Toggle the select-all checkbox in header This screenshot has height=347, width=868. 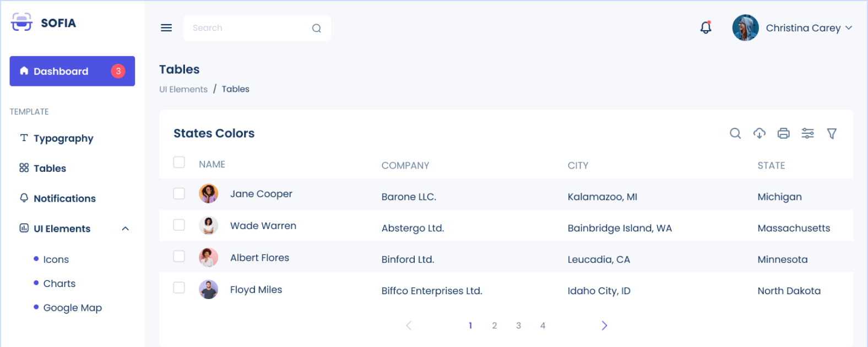coord(179,162)
